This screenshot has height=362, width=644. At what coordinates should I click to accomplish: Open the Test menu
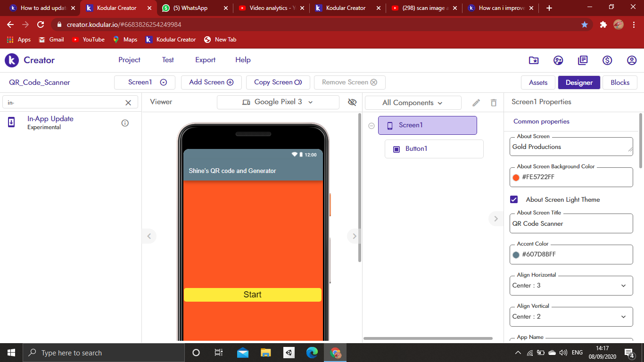pos(168,60)
